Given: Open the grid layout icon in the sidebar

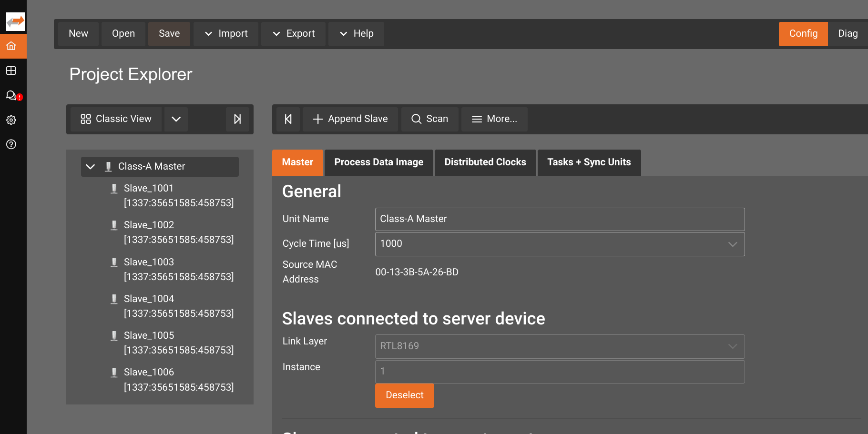Looking at the screenshot, I should point(11,71).
